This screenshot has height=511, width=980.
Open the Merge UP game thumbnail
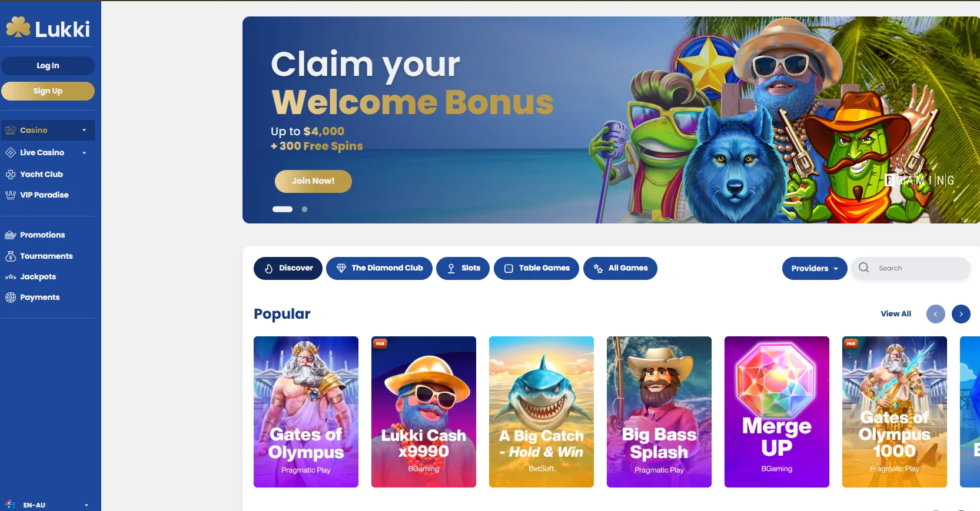pos(777,412)
